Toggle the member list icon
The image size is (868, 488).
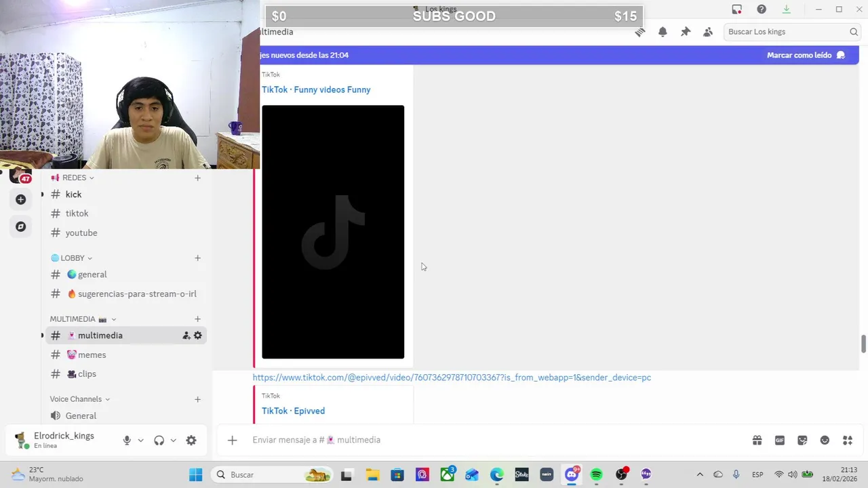[708, 32]
